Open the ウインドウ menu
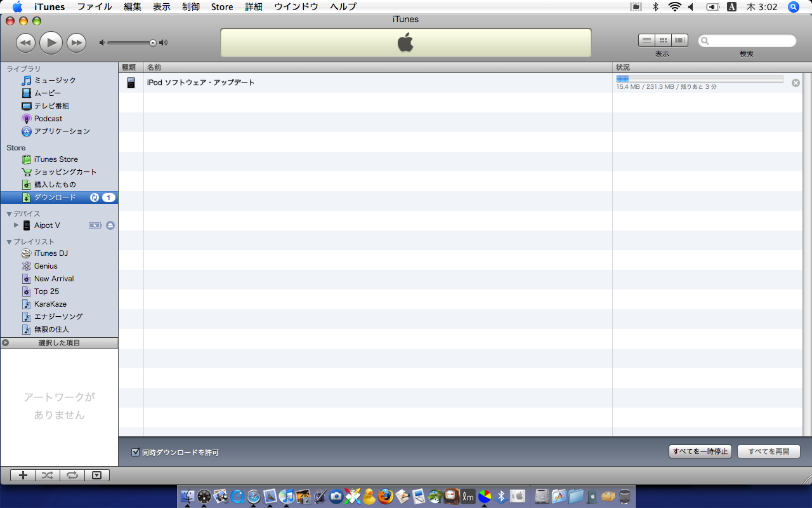This screenshot has width=812, height=508. click(x=296, y=7)
